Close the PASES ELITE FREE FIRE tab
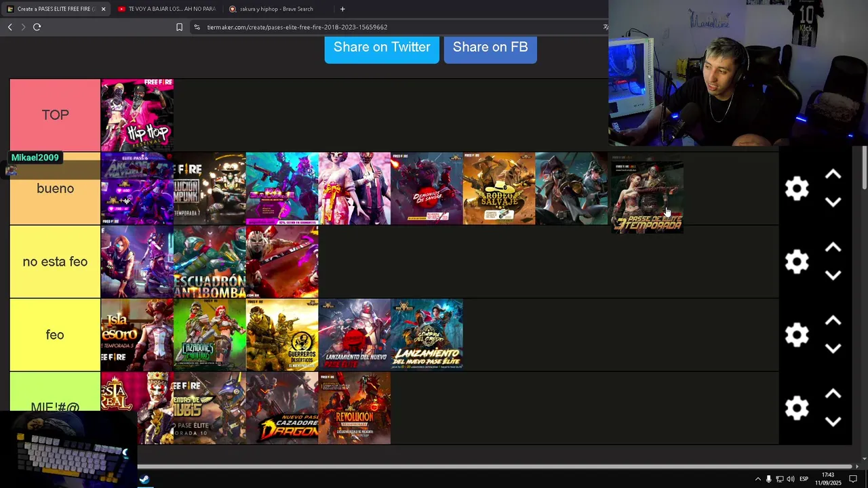The height and width of the screenshot is (488, 868). pyautogui.click(x=103, y=9)
